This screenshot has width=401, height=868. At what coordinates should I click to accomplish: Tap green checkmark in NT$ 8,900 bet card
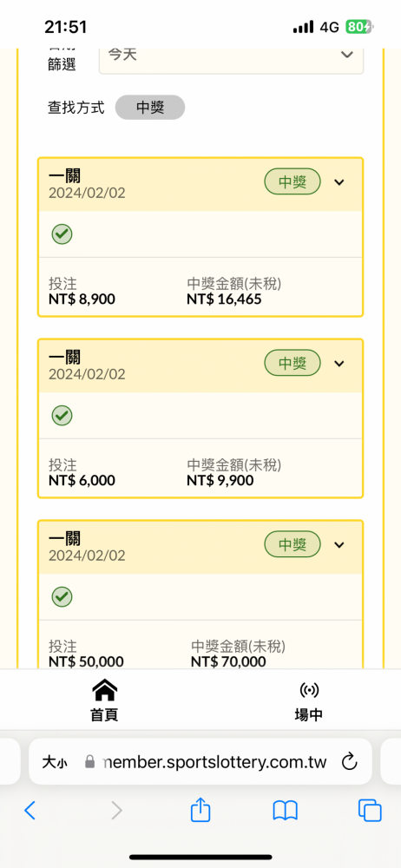[x=62, y=234]
